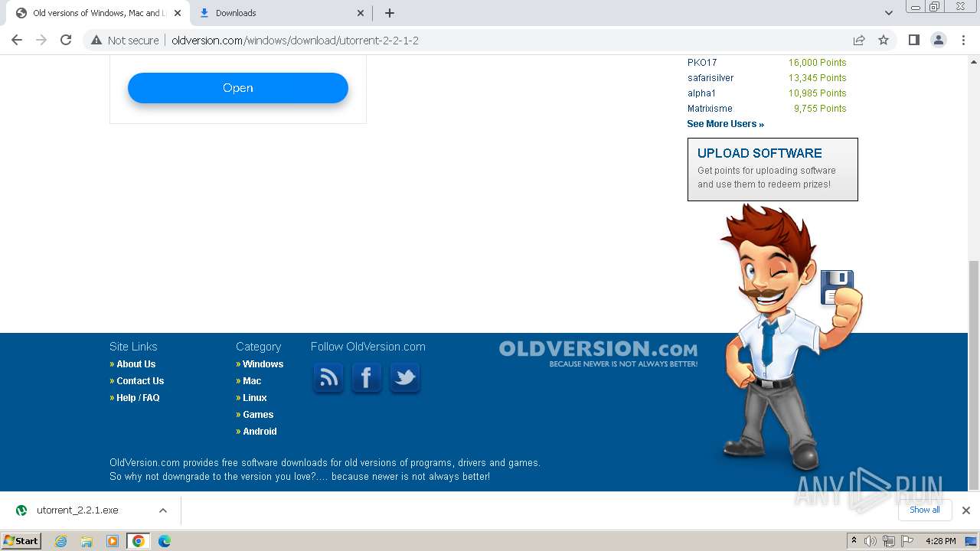Click the address bar URL
This screenshot has width=980, height=551.
coord(295,41)
